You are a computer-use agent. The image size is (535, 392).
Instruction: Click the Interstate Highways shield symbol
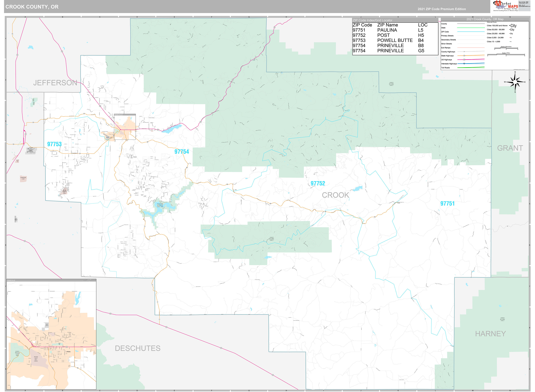464,64
